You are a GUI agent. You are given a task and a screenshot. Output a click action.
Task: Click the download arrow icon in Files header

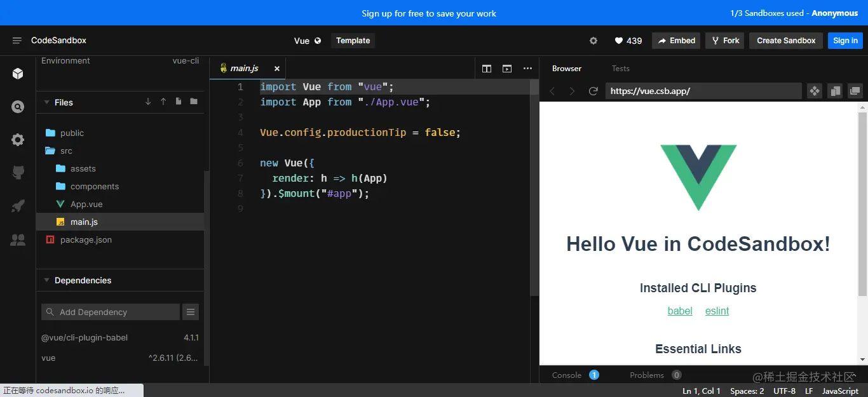[148, 102]
